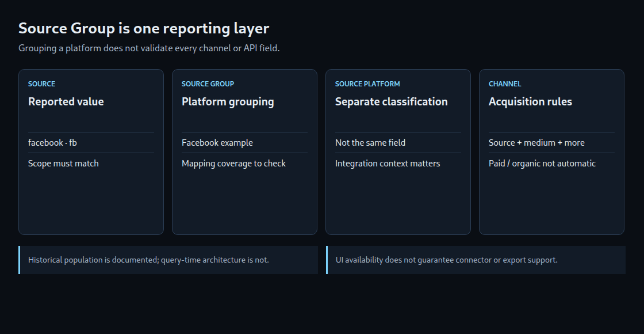Click the 'Not the same field' row
The height and width of the screenshot is (334, 644).
click(398, 143)
